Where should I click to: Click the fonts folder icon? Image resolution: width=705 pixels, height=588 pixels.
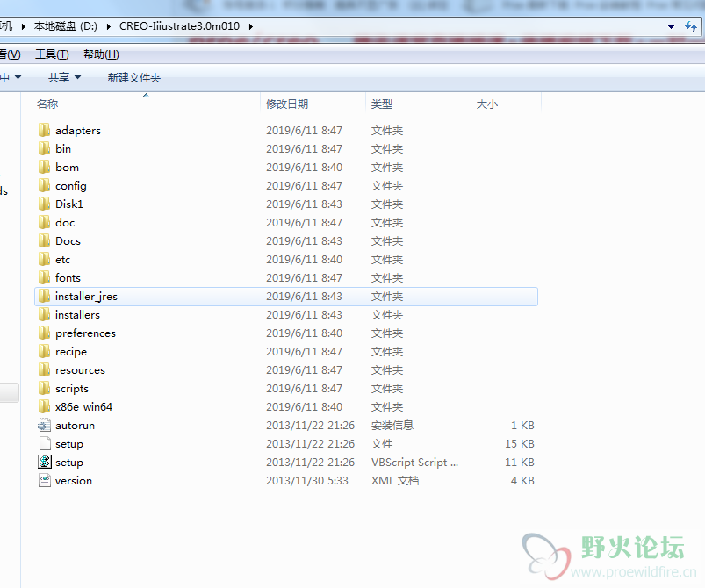tap(44, 278)
